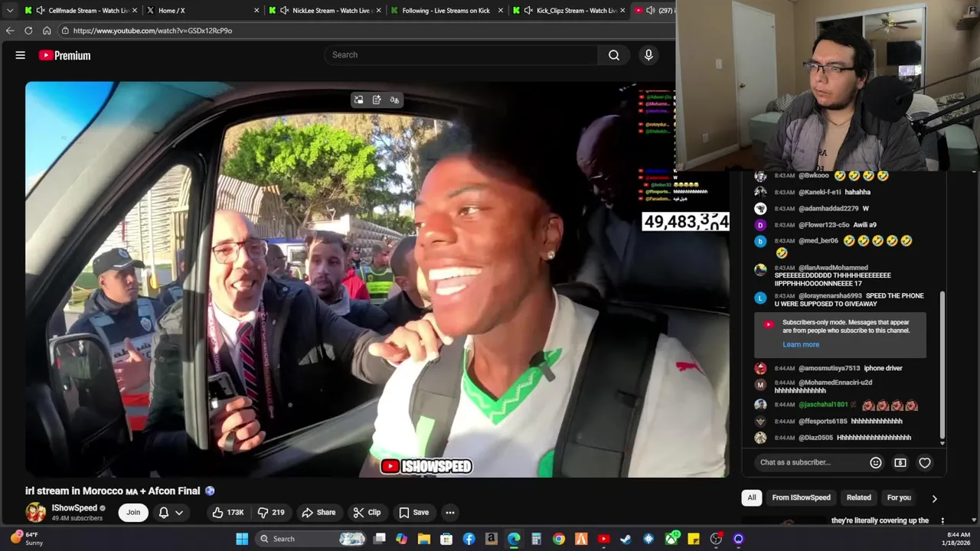
Task: Open chat user @amosmutisya7513
Action: pos(829,368)
